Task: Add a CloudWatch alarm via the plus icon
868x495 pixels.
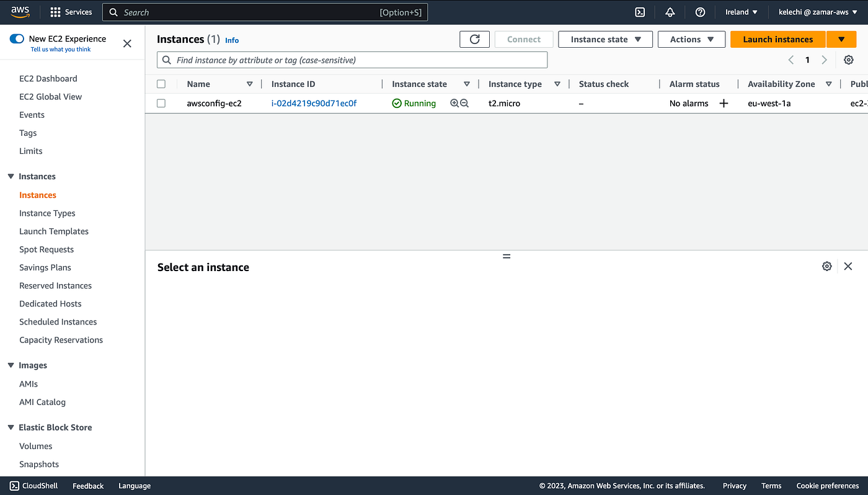Action: click(724, 103)
